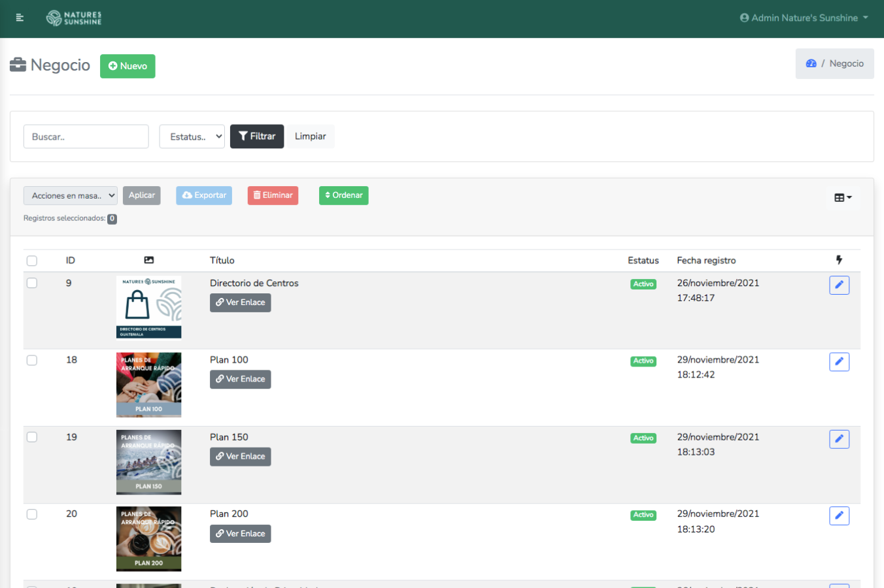Click the Negocio breadcrumb item
This screenshot has height=588, width=884.
click(846, 63)
